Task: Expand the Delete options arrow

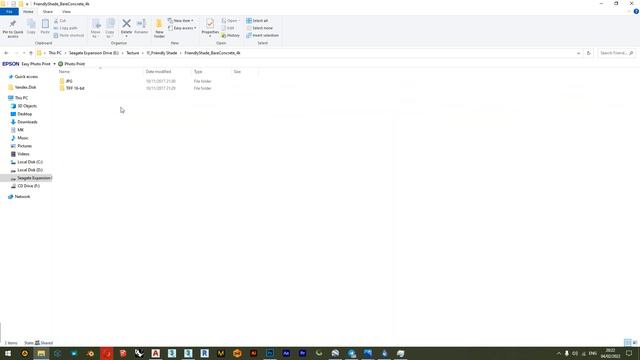Action: point(126,37)
